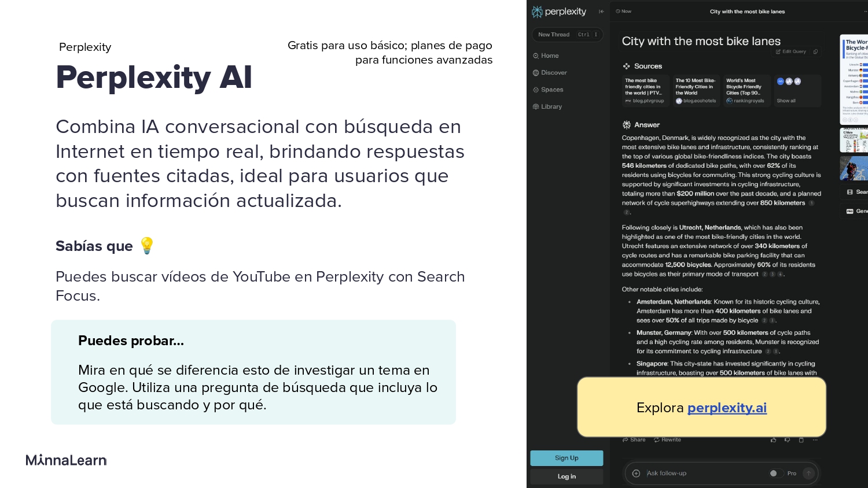Viewport: 868px width, 488px height.
Task: Start a New Thread
Action: 567,35
